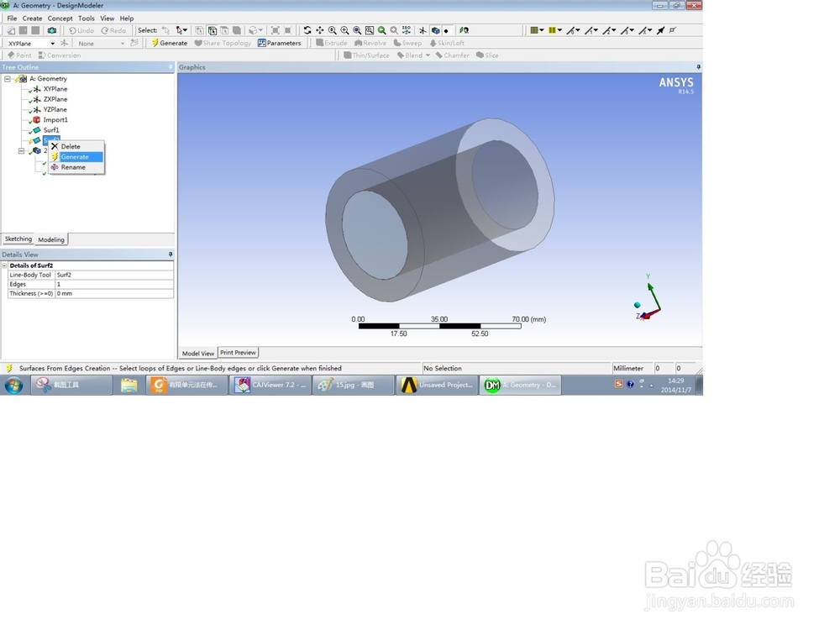Screen dimensions: 840x630
Task: Click the Line-Body Tool value Surf2
Action: [114, 275]
